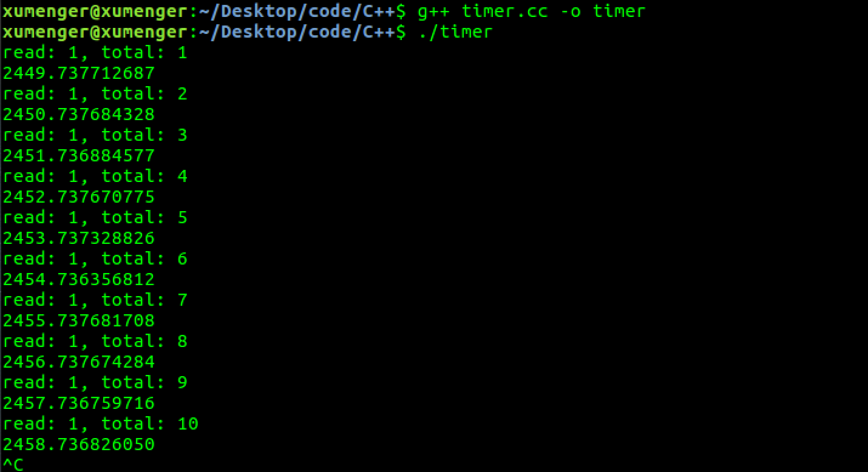Click the timestamp 2451.736884577
This screenshot has width=868, height=472.
[x=79, y=156]
